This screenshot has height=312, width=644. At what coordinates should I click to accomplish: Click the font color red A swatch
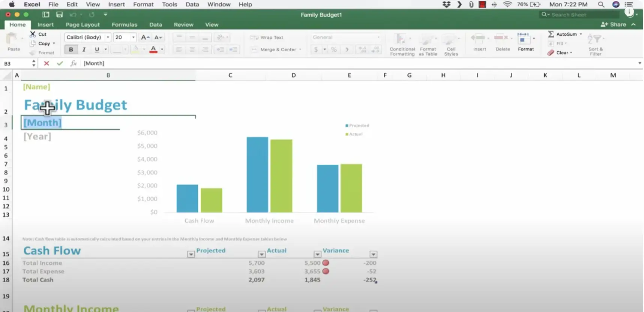tap(153, 49)
